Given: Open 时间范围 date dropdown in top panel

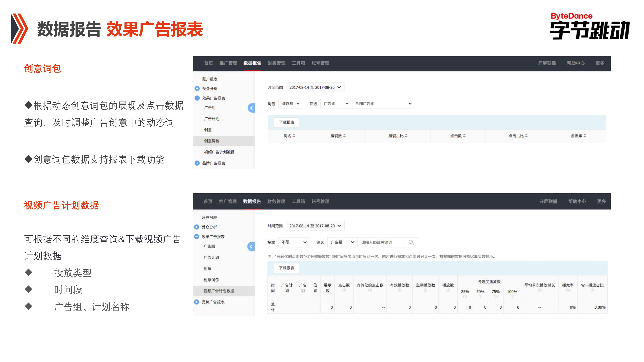Looking at the screenshot, I should tap(315, 87).
